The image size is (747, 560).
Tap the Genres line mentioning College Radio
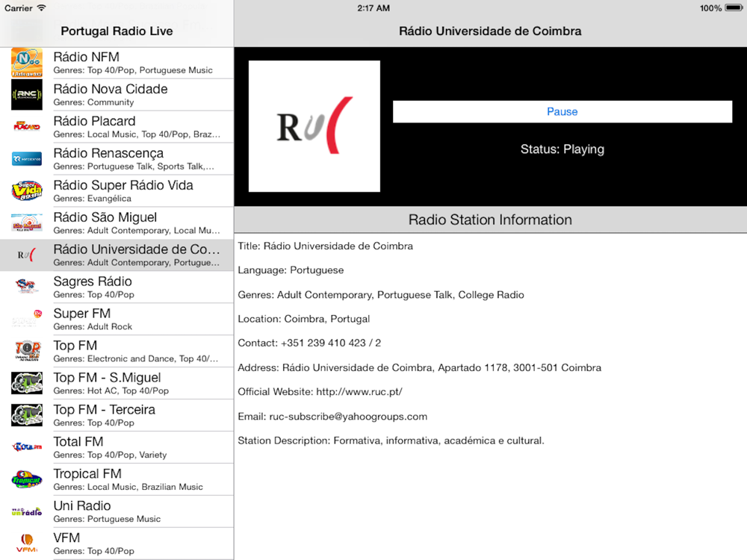[381, 295]
